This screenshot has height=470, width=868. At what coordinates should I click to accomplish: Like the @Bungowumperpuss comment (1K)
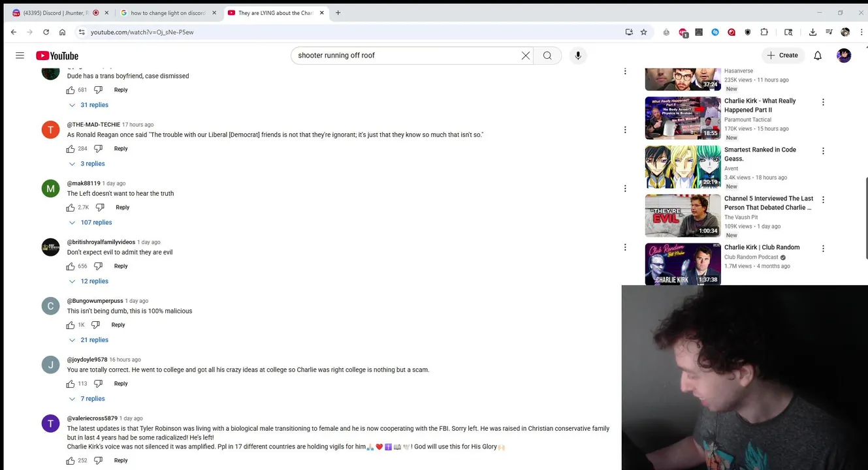(71, 325)
